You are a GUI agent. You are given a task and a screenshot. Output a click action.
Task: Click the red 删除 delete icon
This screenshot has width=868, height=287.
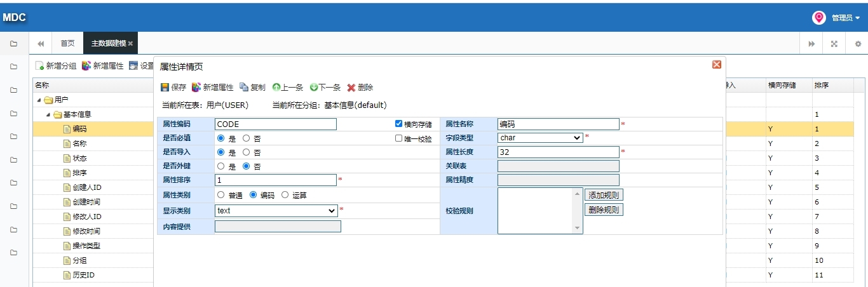coord(351,88)
